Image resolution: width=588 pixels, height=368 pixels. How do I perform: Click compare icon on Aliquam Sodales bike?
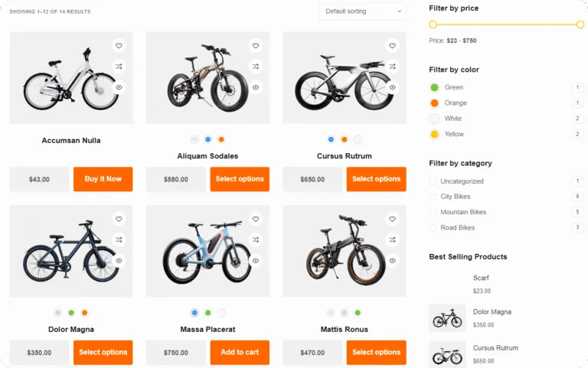256,67
